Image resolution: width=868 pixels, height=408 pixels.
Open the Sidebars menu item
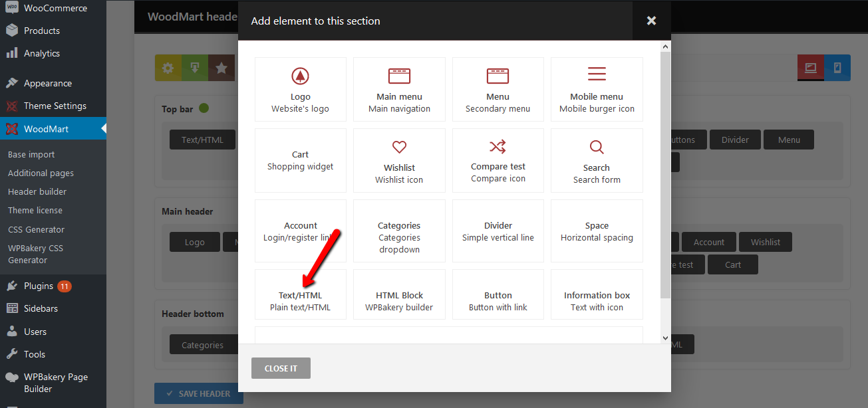click(53, 308)
